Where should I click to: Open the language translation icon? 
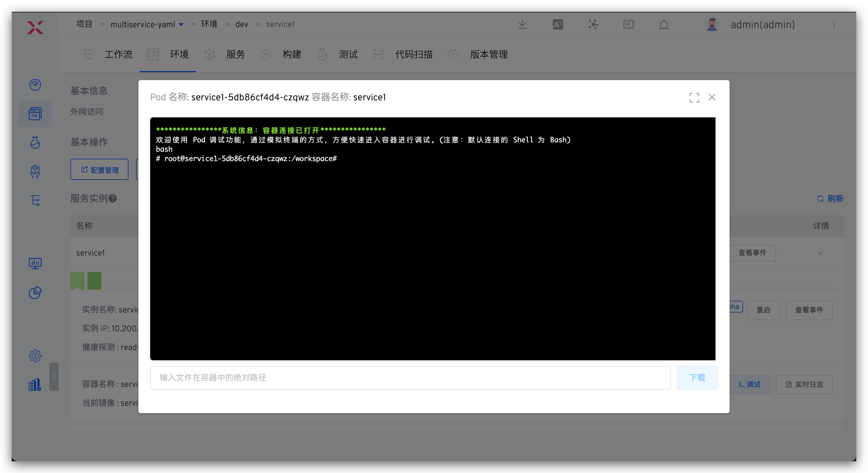pos(558,25)
